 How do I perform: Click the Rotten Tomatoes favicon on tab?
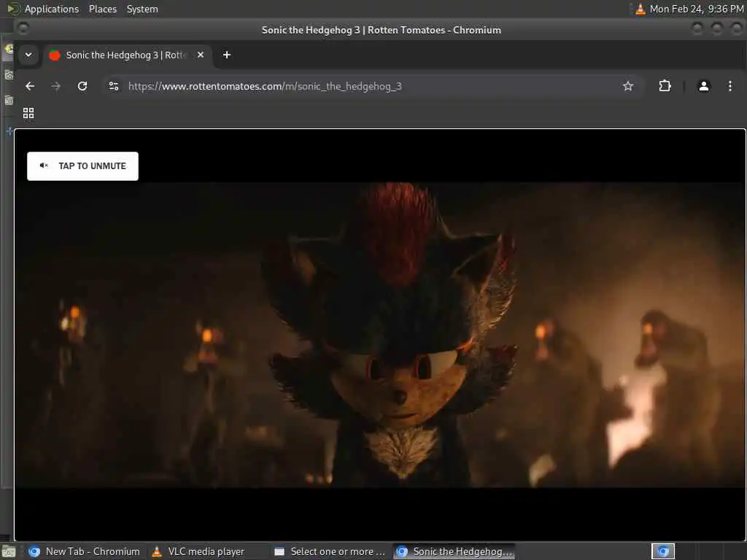click(55, 55)
